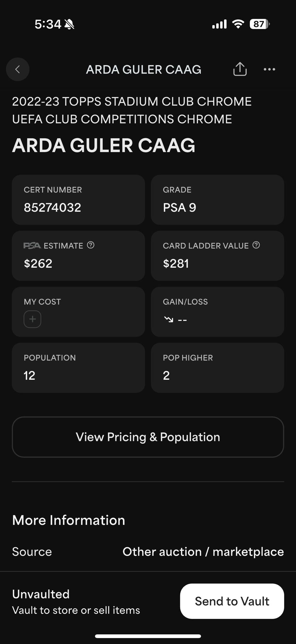Tap the Gain/Loss trend arrow icon

pos(168,319)
